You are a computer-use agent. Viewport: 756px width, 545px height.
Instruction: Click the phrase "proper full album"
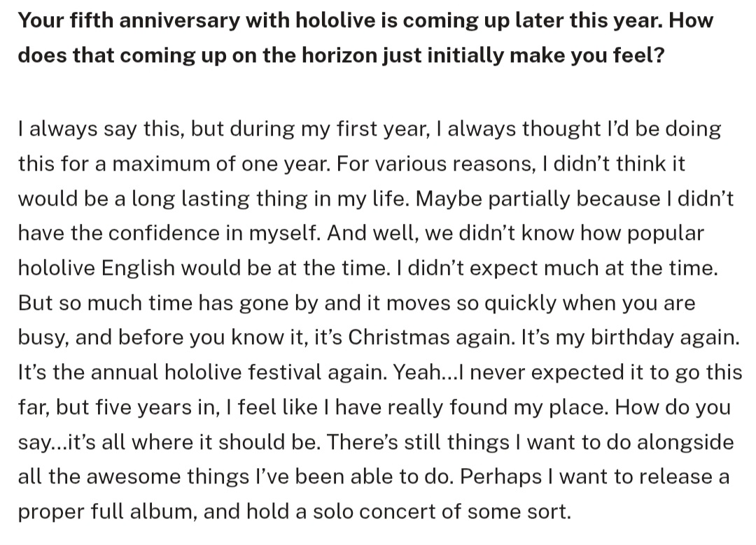click(x=106, y=511)
